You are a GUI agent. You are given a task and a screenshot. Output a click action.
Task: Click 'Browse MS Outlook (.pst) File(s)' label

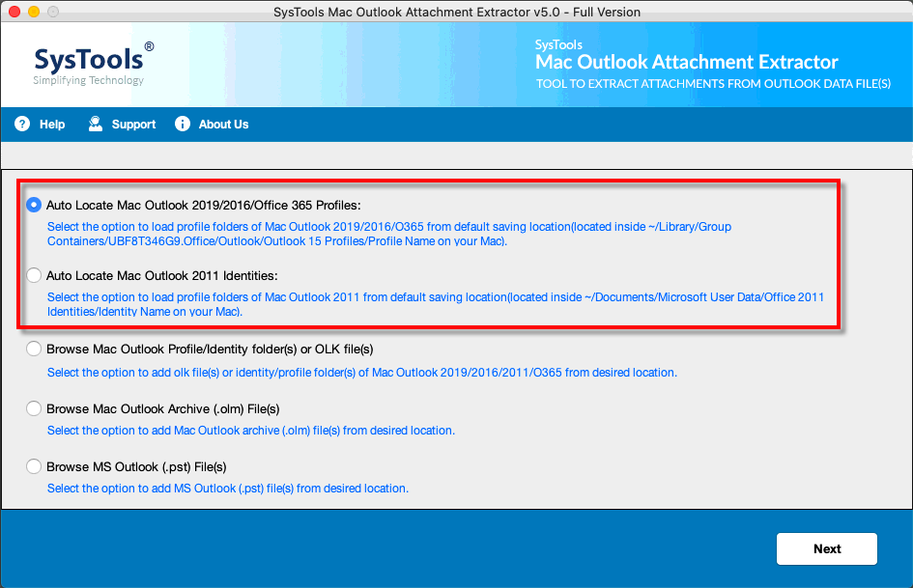click(136, 467)
